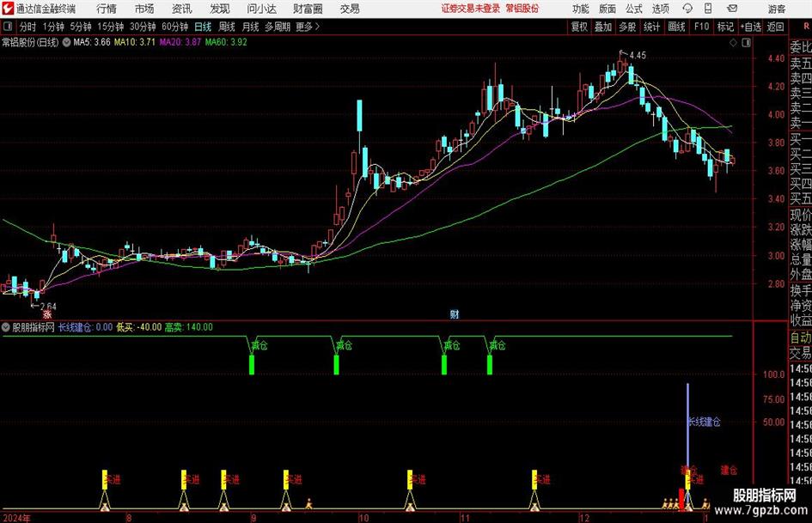Open the 公式 menu

point(634,9)
